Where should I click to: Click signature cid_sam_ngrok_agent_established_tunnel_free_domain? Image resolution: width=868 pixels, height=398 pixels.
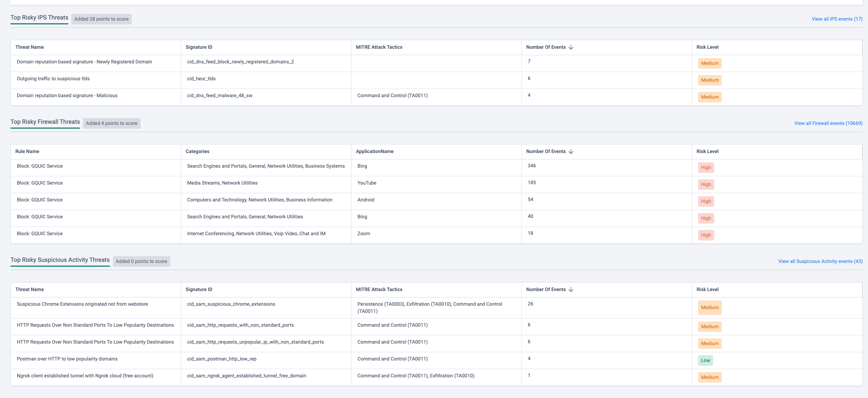point(246,376)
